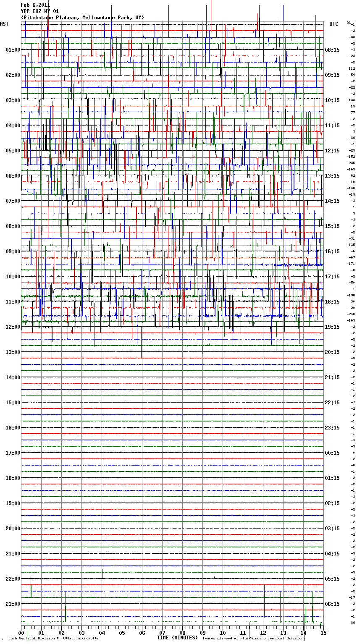Click the 19:15 UTC time label
The image size is (357, 644).
point(332,327)
